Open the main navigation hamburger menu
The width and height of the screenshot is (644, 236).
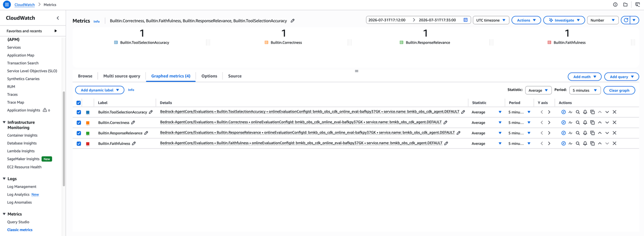pyautogui.click(x=7, y=4)
